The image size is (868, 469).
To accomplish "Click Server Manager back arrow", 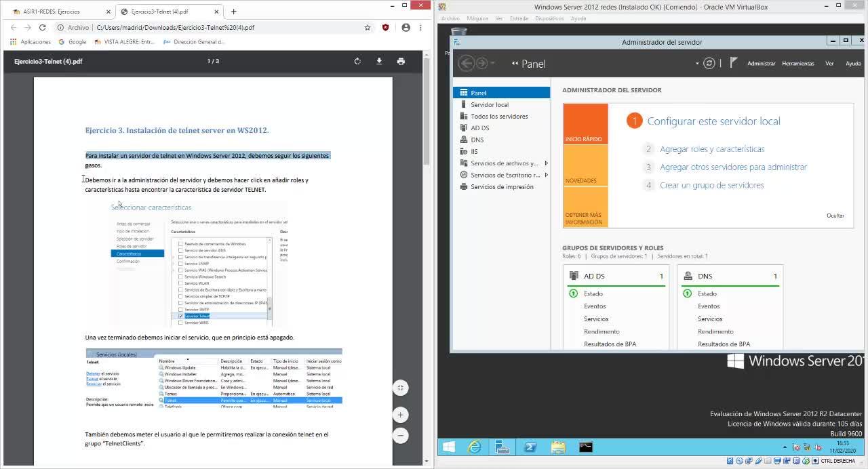I will tap(466, 63).
